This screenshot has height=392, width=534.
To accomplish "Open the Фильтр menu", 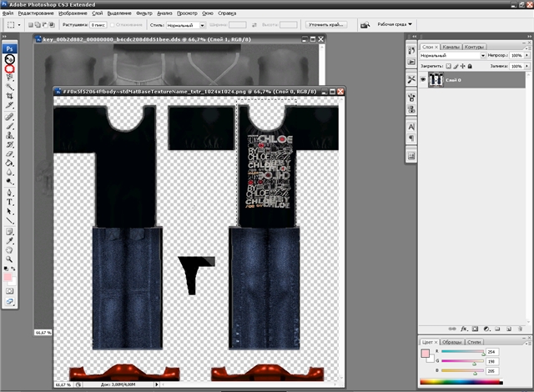I will pyautogui.click(x=144, y=14).
